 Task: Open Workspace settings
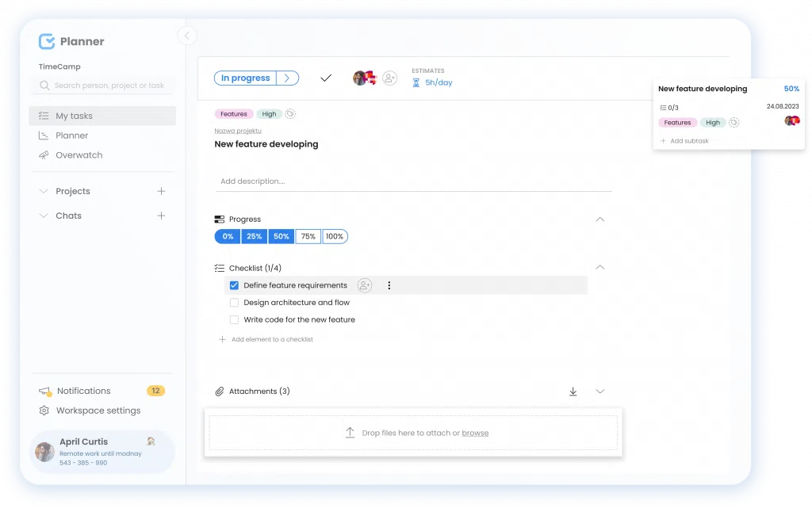coord(98,411)
